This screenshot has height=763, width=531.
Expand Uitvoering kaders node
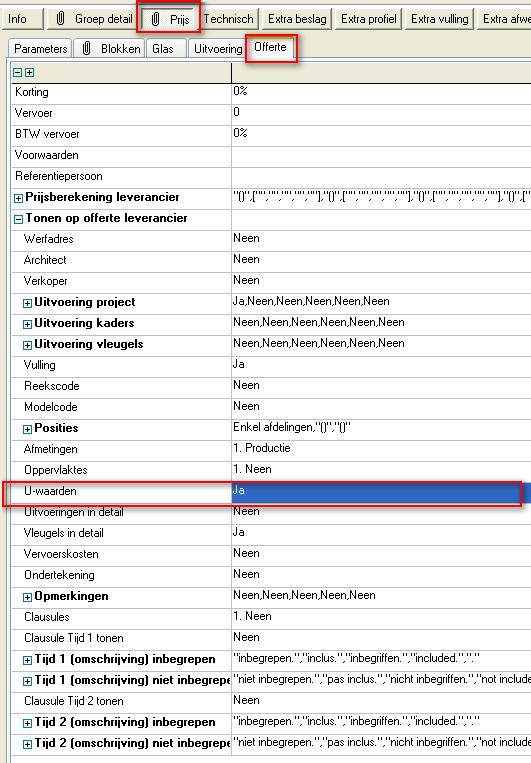[x=28, y=324]
